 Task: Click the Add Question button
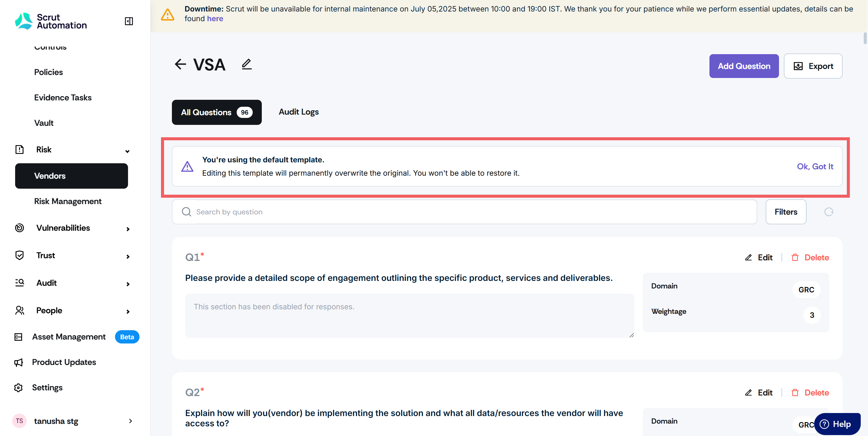(744, 66)
